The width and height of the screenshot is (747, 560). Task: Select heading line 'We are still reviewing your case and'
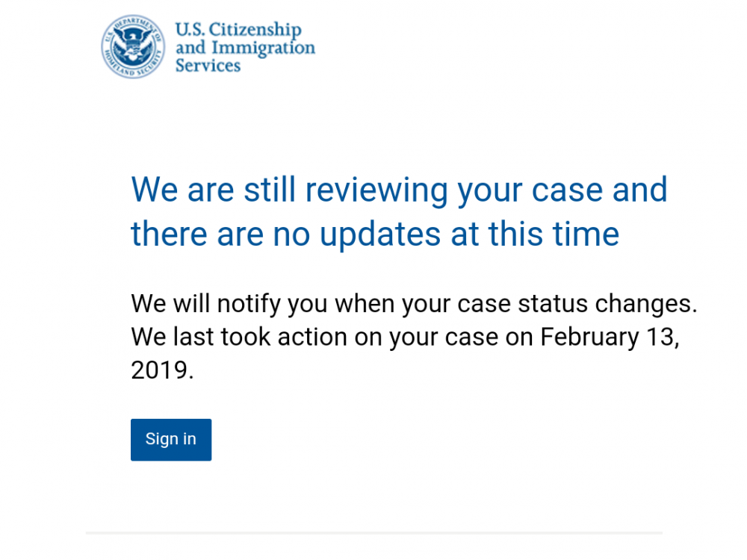pyautogui.click(x=399, y=190)
